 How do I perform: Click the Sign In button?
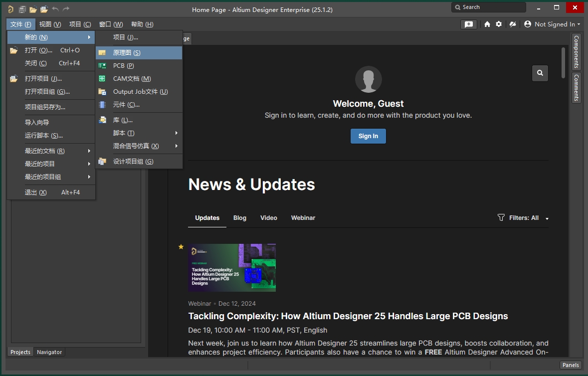368,136
